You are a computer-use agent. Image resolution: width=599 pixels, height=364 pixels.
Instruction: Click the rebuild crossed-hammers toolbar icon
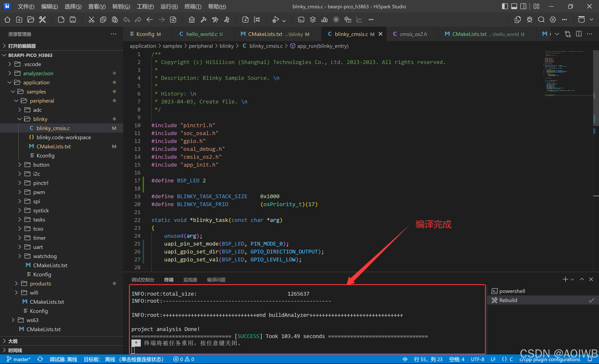pos(215,20)
